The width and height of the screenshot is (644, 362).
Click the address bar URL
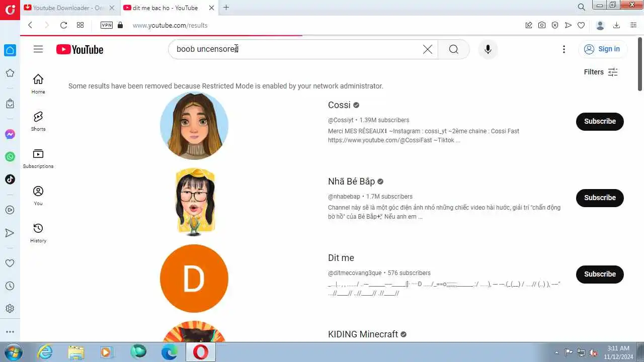(x=170, y=25)
